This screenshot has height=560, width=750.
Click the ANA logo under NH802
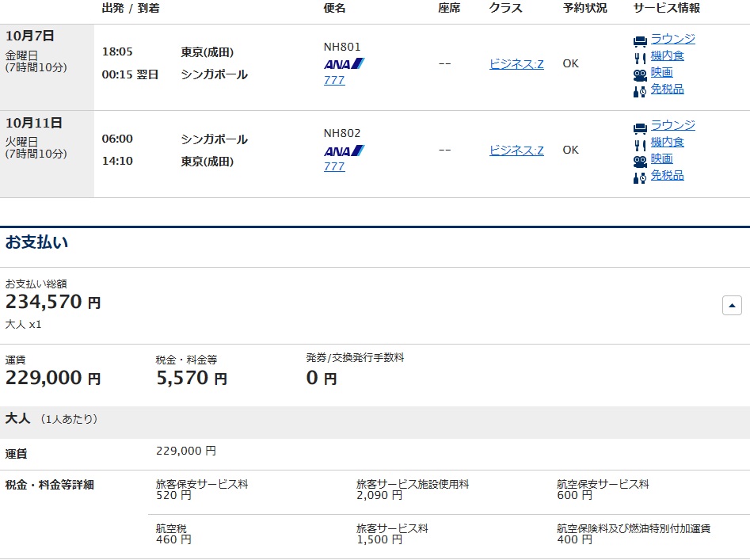[345, 150]
